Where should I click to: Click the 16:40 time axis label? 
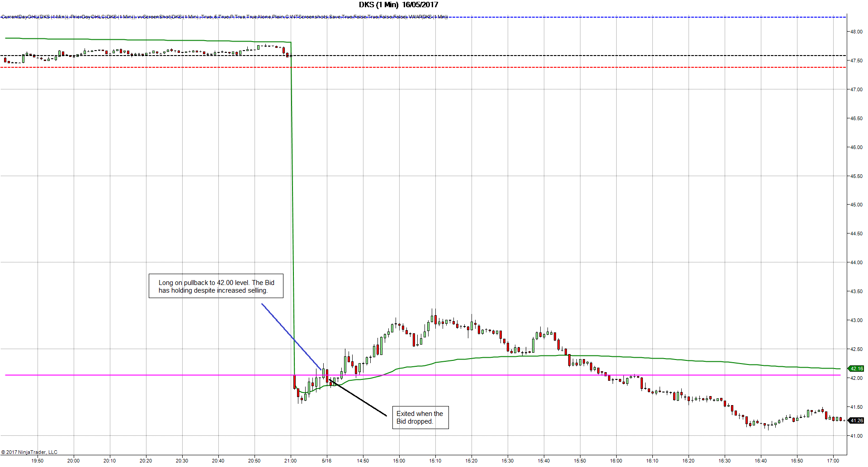coord(761,461)
